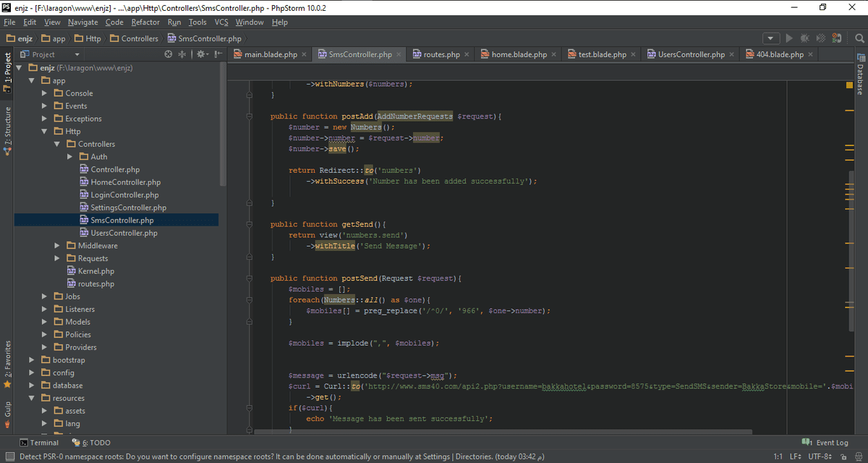This screenshot has height=463, width=868.
Task: Toggle the Database side panel
Action: point(860,75)
